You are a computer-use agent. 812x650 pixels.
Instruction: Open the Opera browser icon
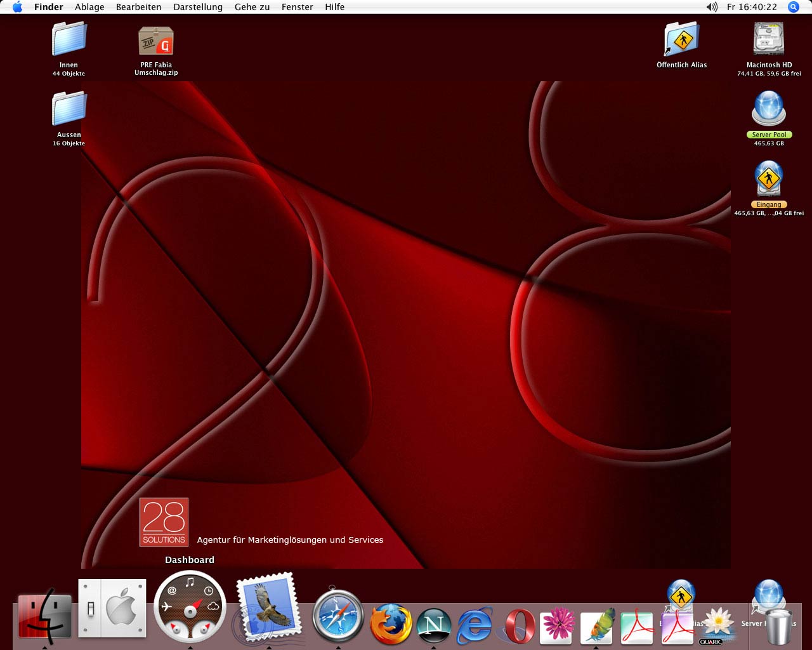(518, 626)
